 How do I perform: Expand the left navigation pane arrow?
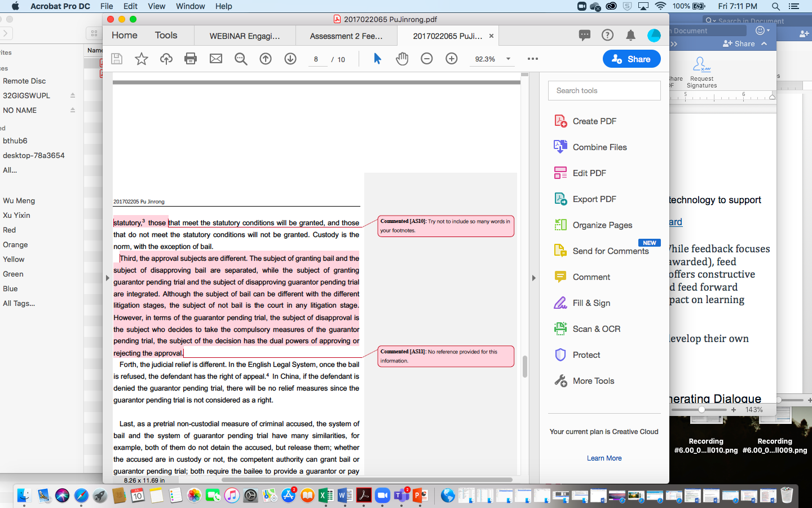[107, 278]
